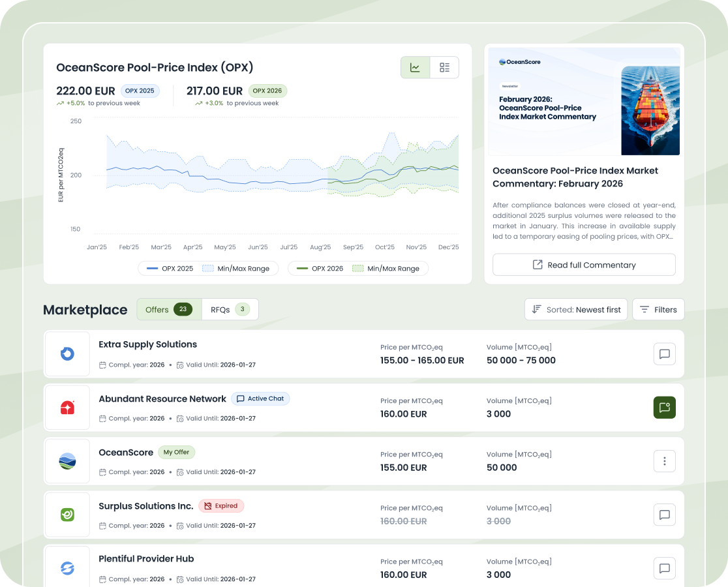Viewport: 728px width, 587px height.
Task: Expand the Filters panel
Action: 658,309
